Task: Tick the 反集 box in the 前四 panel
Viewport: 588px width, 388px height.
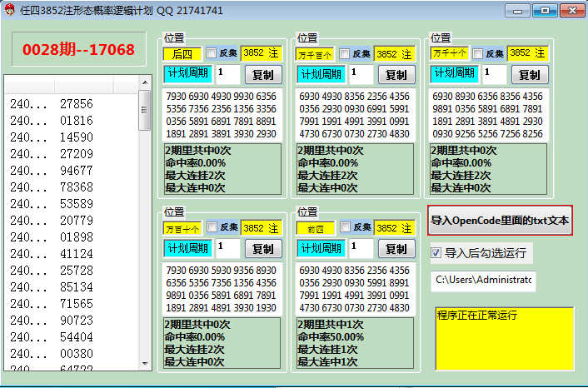Action: click(345, 227)
